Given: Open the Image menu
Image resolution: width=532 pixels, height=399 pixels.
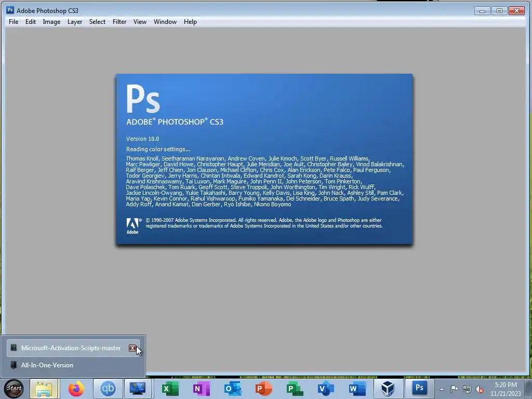Looking at the screenshot, I should coord(51,22).
